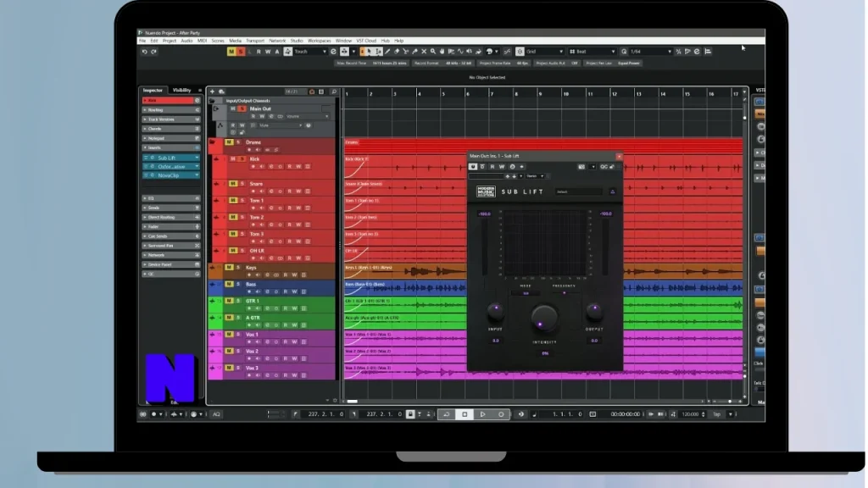The width and height of the screenshot is (868, 488).
Task: Click the Oxford insert slot
Action: (x=171, y=167)
